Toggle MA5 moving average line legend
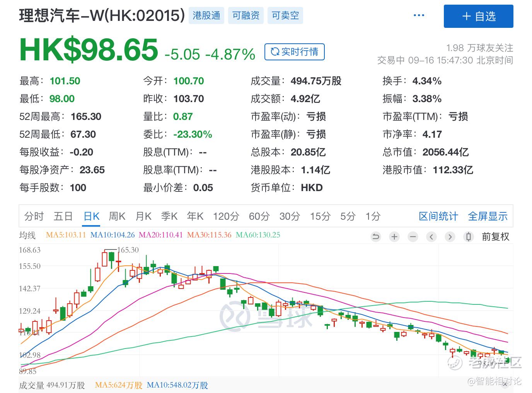 pos(66,235)
